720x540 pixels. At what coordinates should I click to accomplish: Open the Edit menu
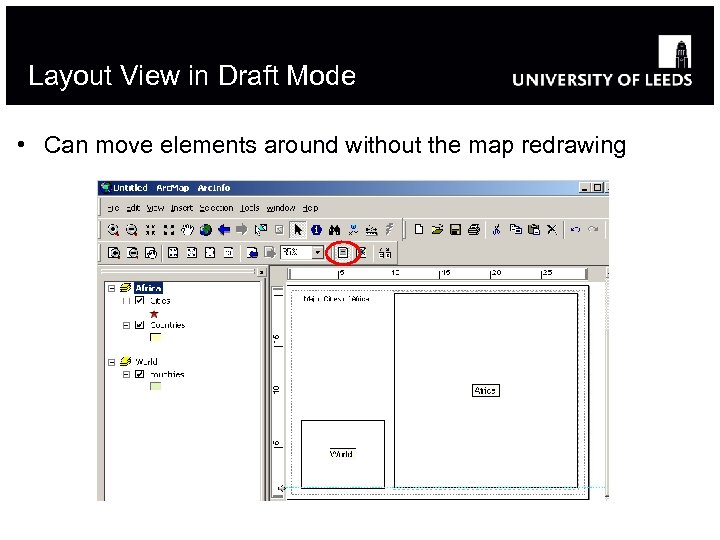pos(133,208)
